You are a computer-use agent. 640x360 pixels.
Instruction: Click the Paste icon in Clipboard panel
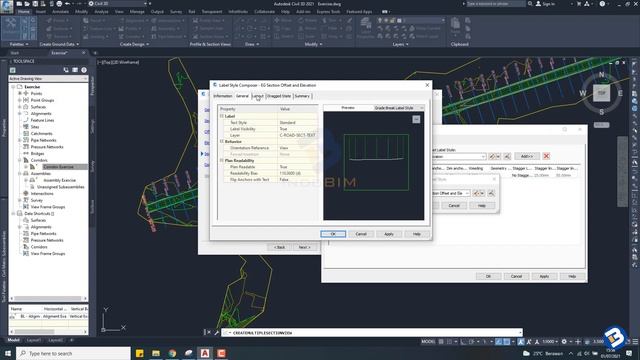click(456, 26)
